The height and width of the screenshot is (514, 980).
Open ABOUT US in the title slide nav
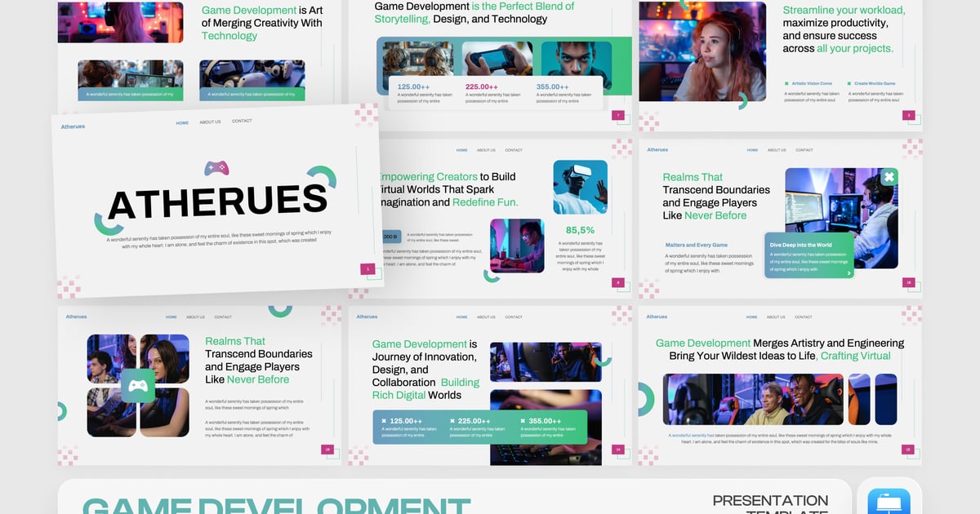210,122
